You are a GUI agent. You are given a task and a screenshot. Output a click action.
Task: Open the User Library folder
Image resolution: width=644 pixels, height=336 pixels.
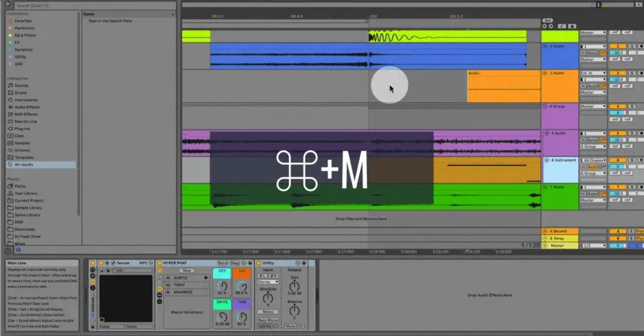pos(26,193)
